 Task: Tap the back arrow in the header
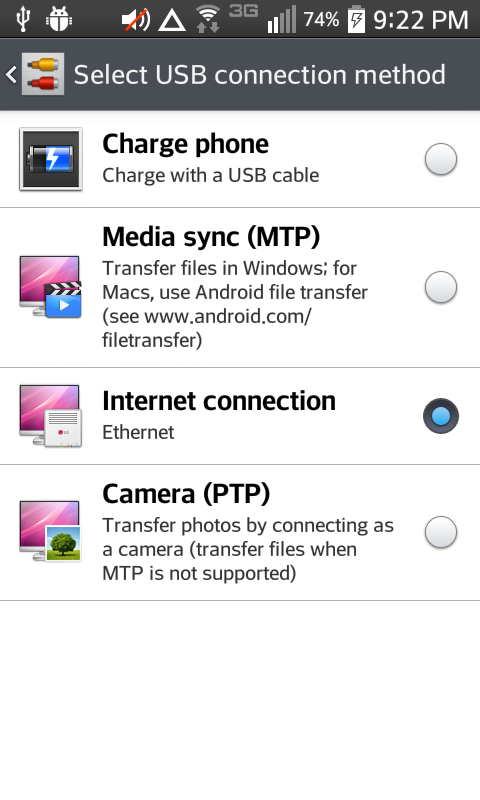[11, 74]
